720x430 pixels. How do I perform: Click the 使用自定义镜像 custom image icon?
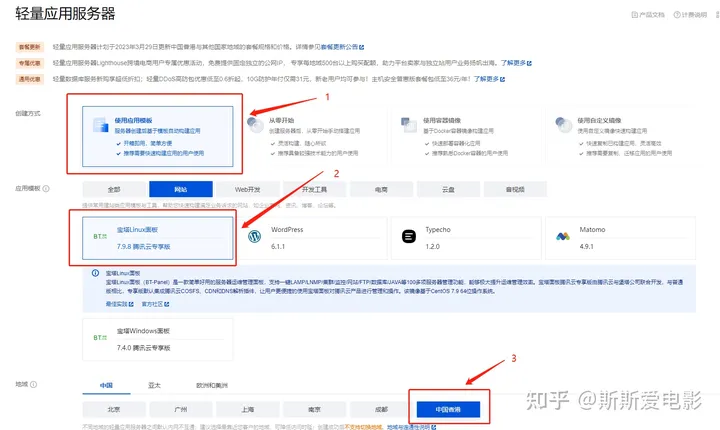(x=563, y=124)
